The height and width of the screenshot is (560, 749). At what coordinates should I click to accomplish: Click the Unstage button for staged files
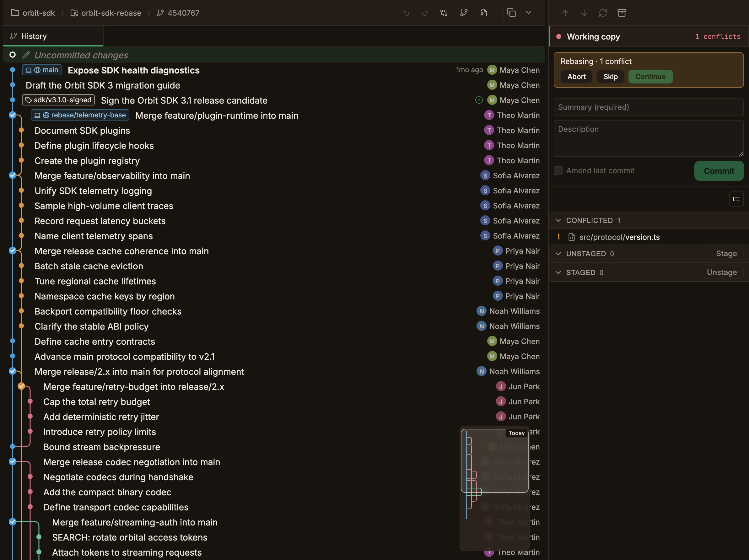tap(722, 272)
